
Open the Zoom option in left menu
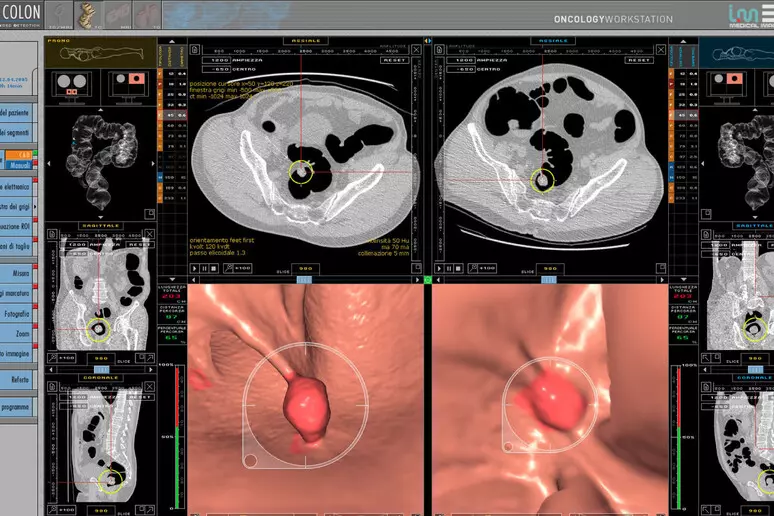[x=18, y=333]
